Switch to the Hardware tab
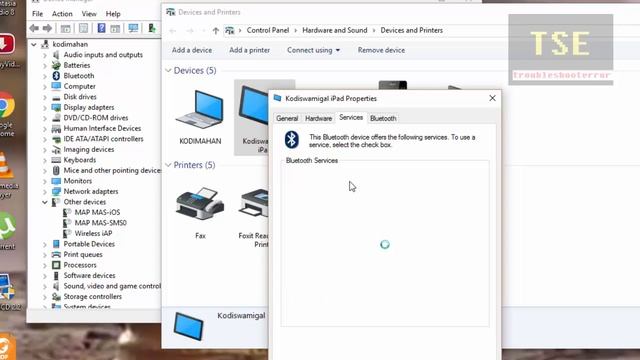This screenshot has width=640, height=360. click(318, 118)
